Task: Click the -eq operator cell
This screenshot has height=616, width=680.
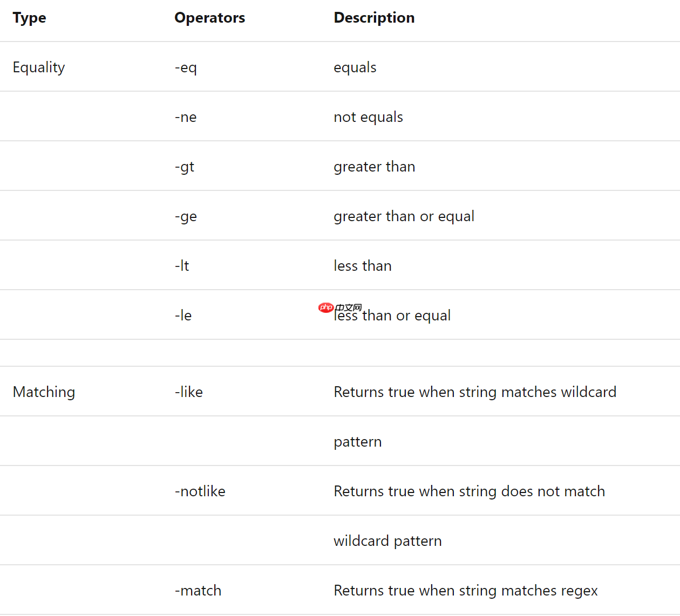Action: pyautogui.click(x=186, y=68)
